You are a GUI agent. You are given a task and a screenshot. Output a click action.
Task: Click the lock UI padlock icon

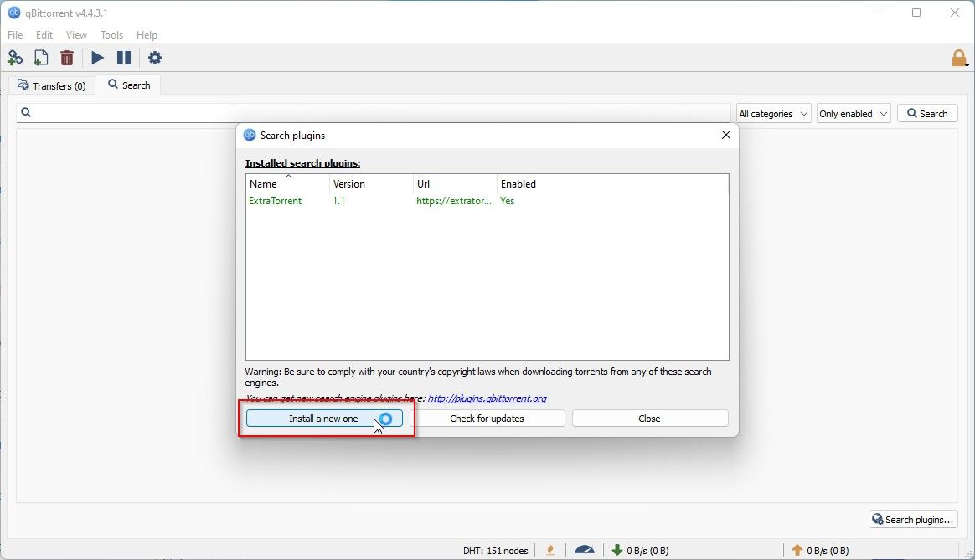point(959,59)
